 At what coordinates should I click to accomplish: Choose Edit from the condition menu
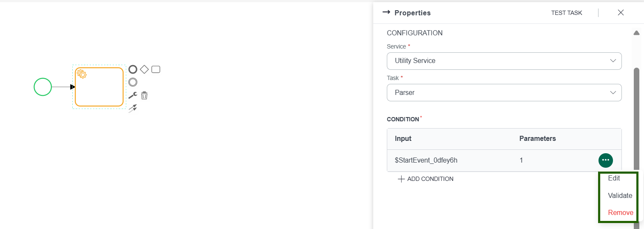[x=614, y=178]
